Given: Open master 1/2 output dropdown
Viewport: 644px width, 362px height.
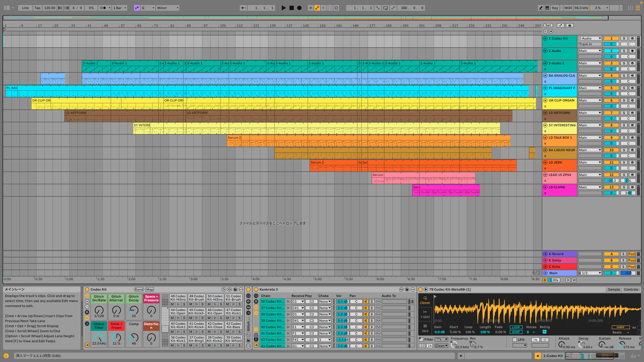Looking at the screenshot, I should coord(590,273).
